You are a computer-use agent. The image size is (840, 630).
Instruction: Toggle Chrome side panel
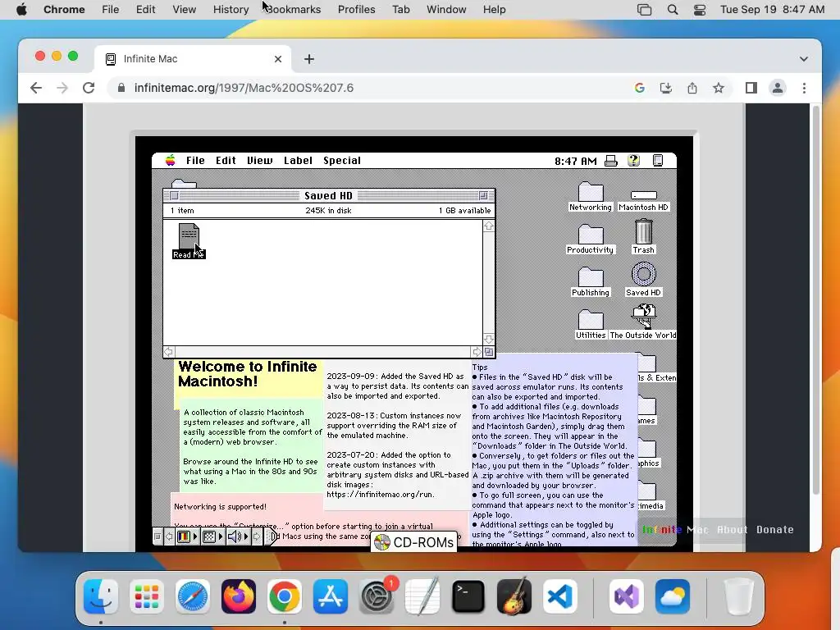[x=751, y=88]
